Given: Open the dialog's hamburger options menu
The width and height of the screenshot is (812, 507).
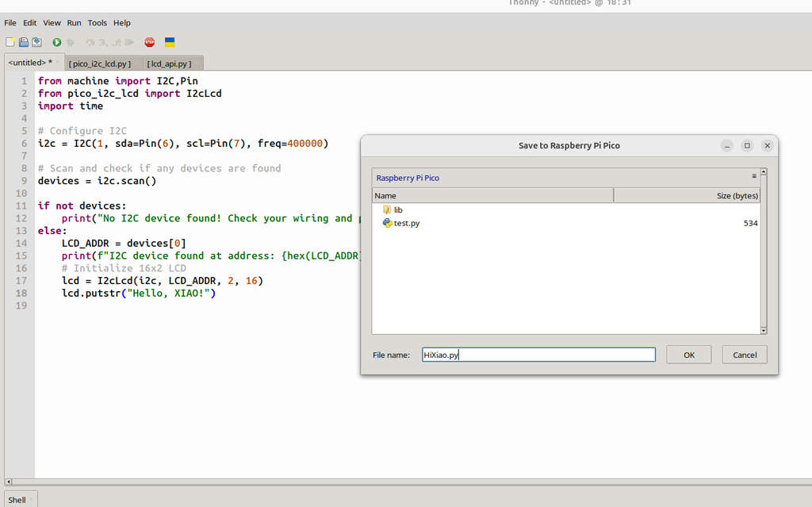Looking at the screenshot, I should 754,176.
